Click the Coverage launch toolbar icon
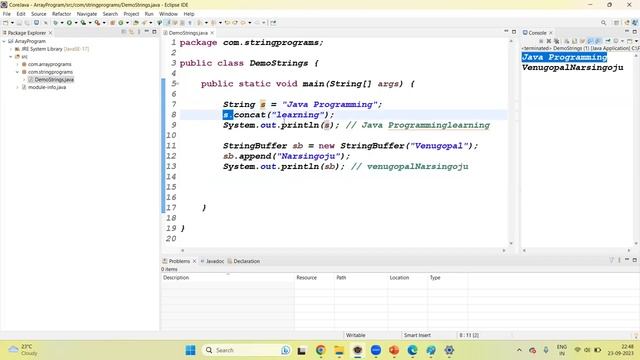Screen dimensions: 640x360 (x=83, y=23)
